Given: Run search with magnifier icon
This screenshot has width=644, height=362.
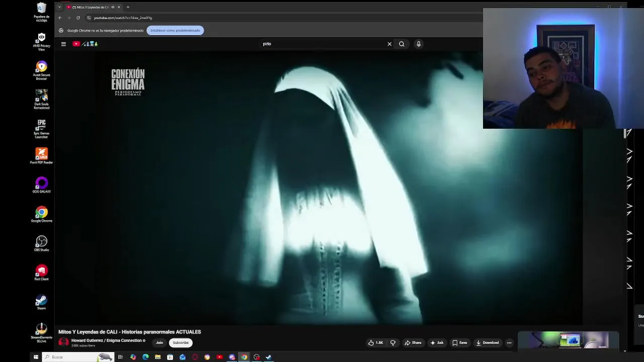Looking at the screenshot, I should click(401, 44).
